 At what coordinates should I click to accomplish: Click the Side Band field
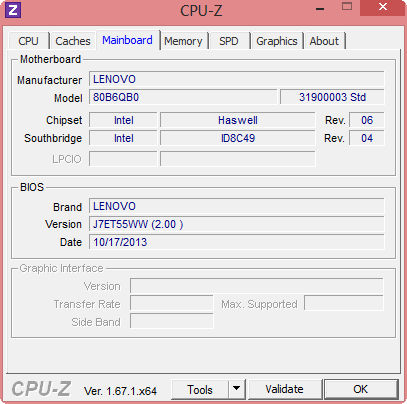172,322
